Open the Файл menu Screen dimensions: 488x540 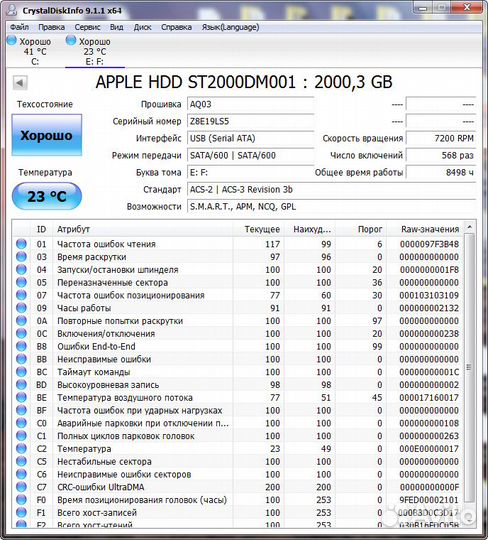click(19, 27)
